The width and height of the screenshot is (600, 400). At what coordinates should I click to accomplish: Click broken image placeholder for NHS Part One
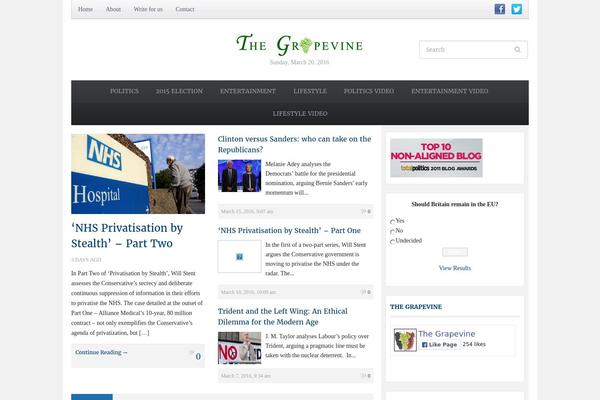coord(240,256)
